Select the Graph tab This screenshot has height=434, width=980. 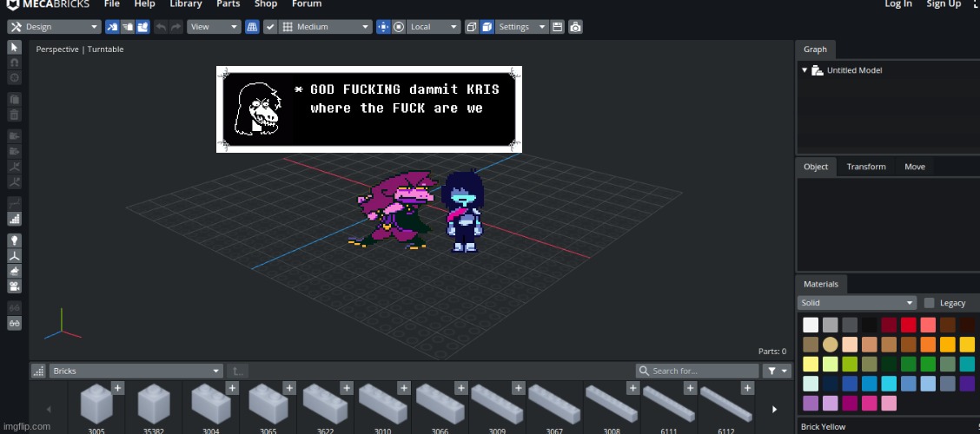(815, 49)
